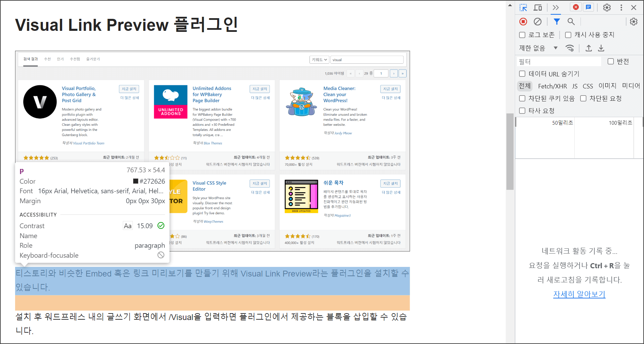644x344 pixels.
Task: Export HAR file download icon
Action: click(601, 48)
